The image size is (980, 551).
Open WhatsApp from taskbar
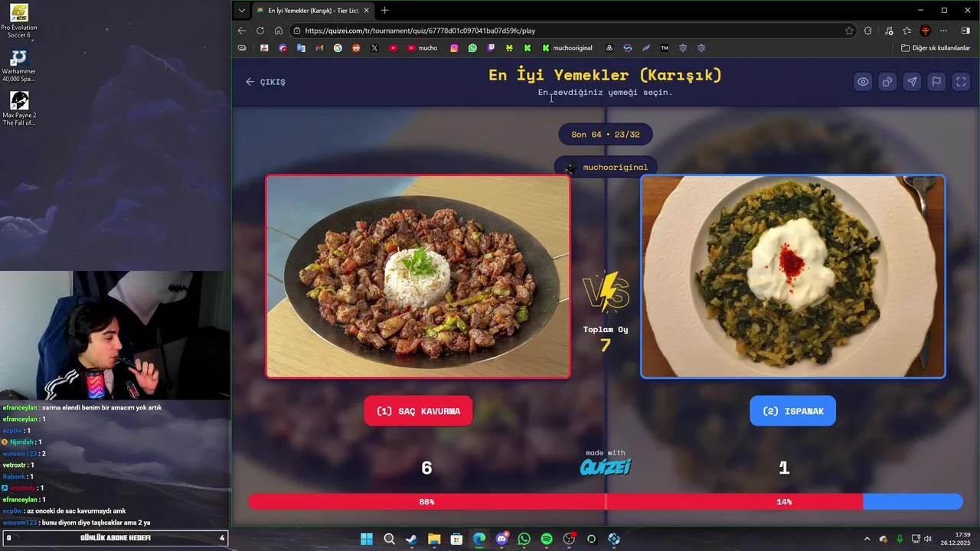click(524, 539)
